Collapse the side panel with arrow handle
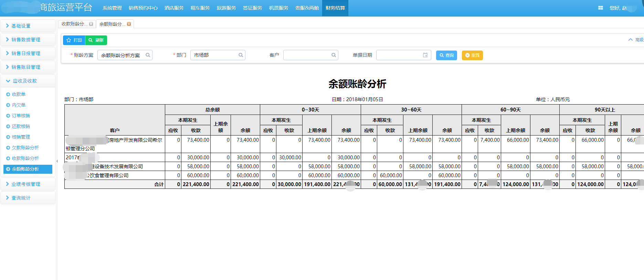Viewport: 644px width, 280px height. 57,161
